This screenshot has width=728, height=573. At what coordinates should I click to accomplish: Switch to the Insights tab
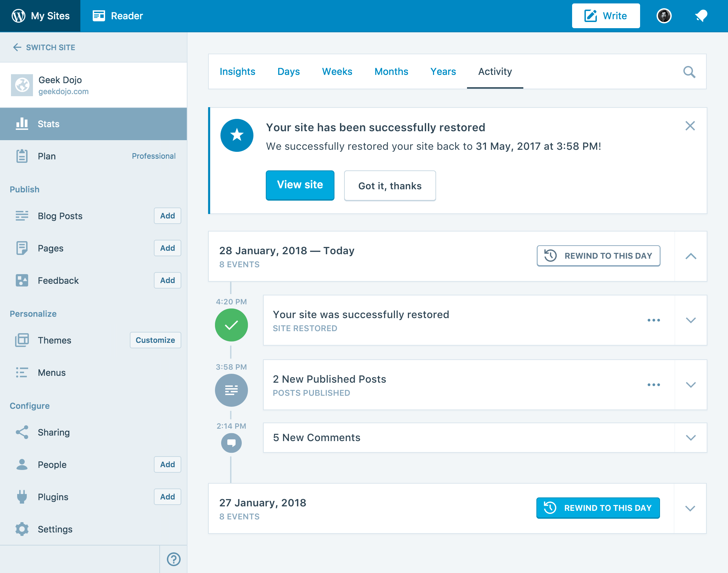pyautogui.click(x=237, y=71)
